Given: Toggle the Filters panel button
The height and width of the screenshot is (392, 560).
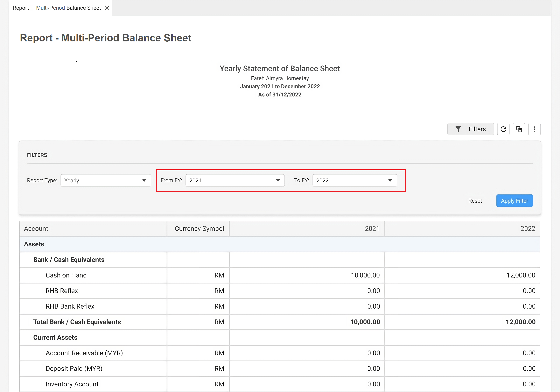Looking at the screenshot, I should (471, 129).
